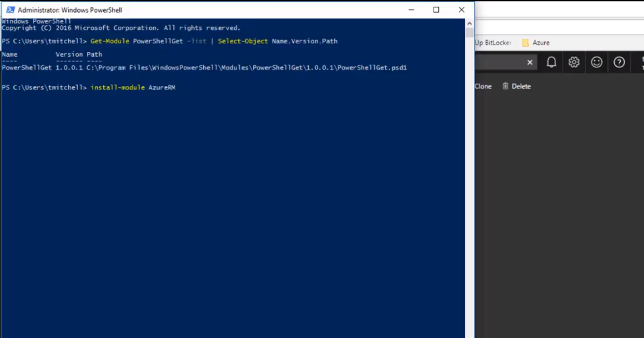The image size is (644, 338).
Task: Open the Up BitLocker bookmark
Action: coord(493,43)
